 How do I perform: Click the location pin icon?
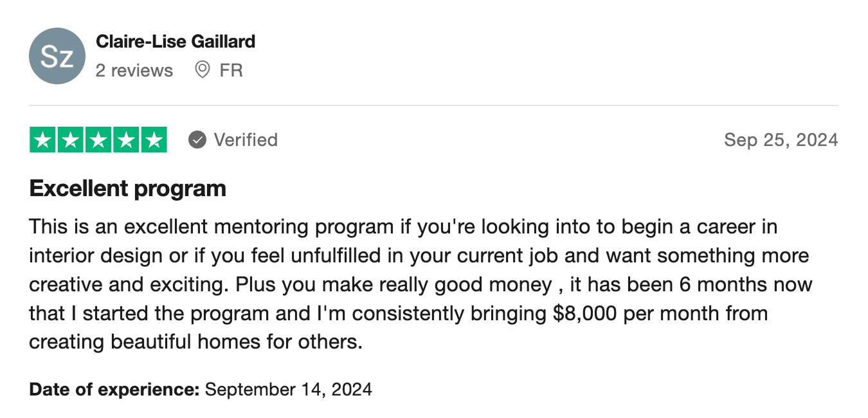coord(202,69)
